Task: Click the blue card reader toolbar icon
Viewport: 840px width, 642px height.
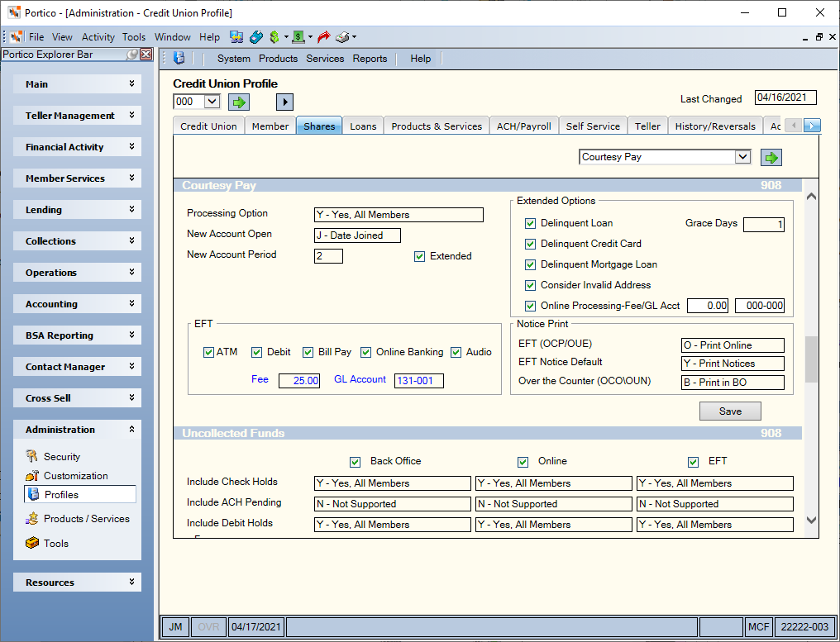Action: click(256, 37)
